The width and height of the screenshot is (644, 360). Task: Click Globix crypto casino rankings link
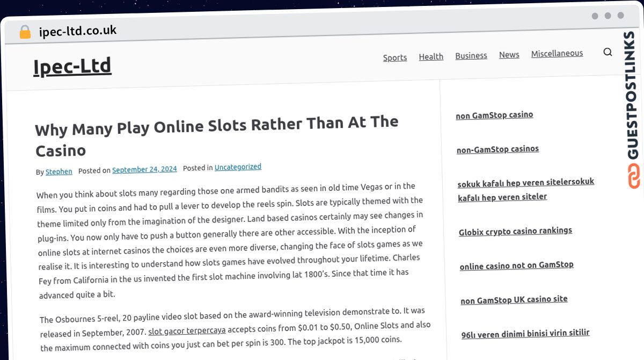[515, 231]
